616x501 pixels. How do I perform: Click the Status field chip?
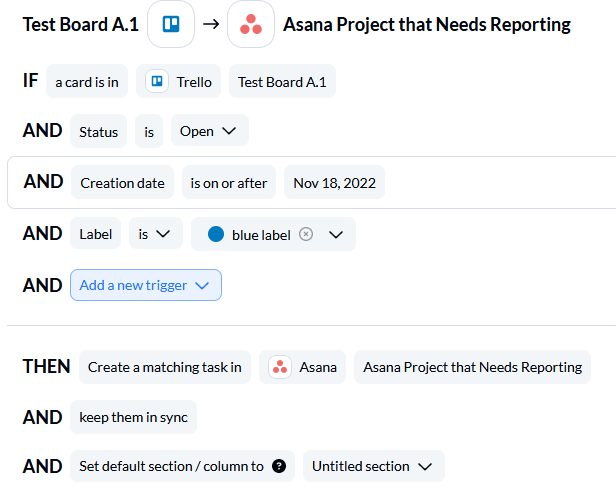pos(98,131)
